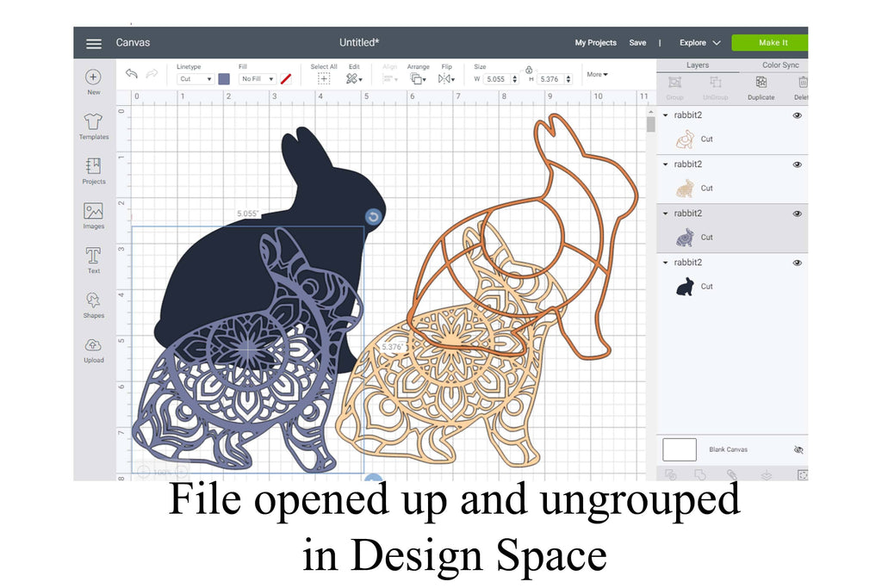Collapse the orange outline rabbit2 group
882x588 pixels.
click(x=666, y=115)
